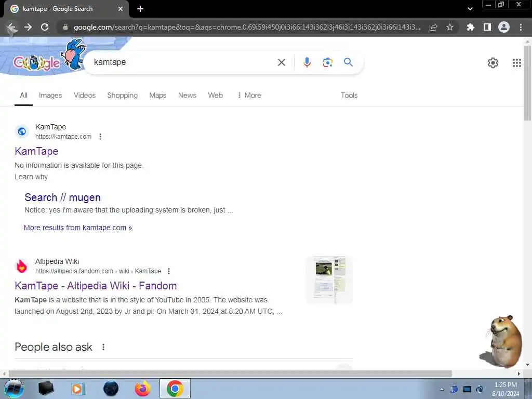Screen dimensions: 532x399
Task: Switch to Shopping tab
Action: click(122, 96)
